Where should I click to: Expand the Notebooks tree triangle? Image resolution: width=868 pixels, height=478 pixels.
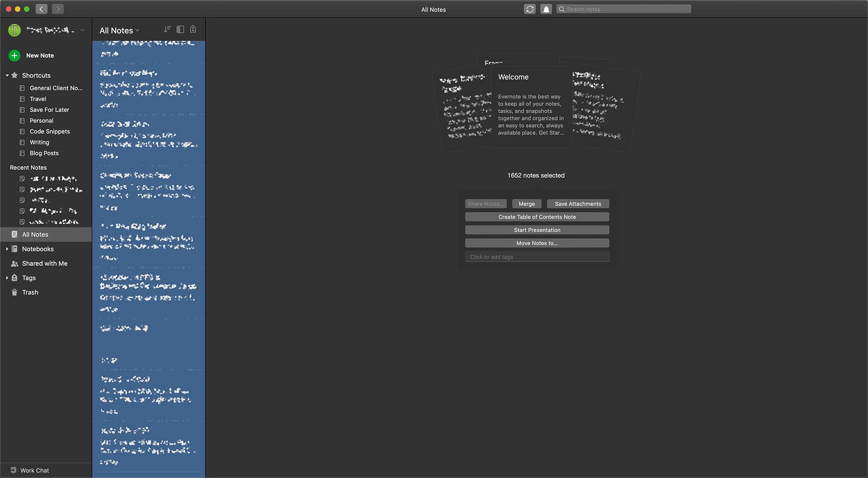(7, 249)
